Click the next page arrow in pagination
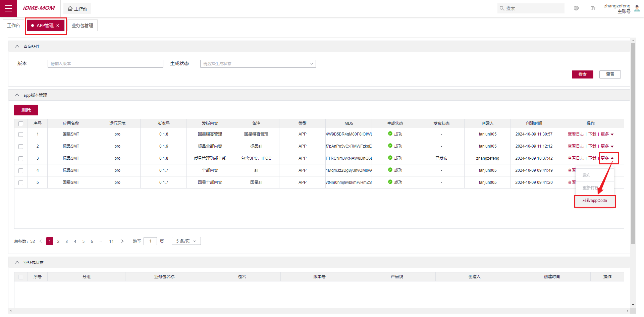 tap(122, 241)
